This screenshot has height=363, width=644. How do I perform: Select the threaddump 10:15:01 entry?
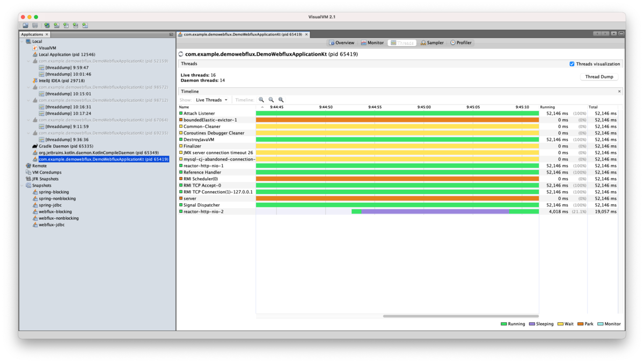coord(68,94)
